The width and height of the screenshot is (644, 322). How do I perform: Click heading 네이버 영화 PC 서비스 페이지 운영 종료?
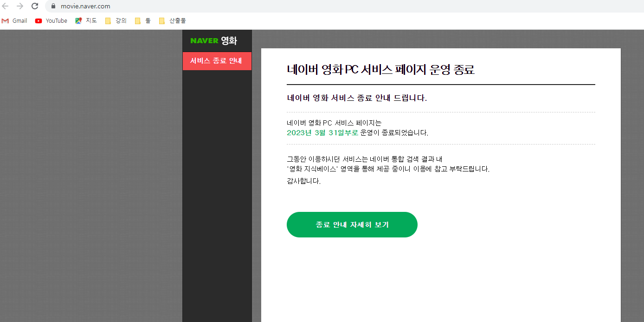[x=380, y=70]
